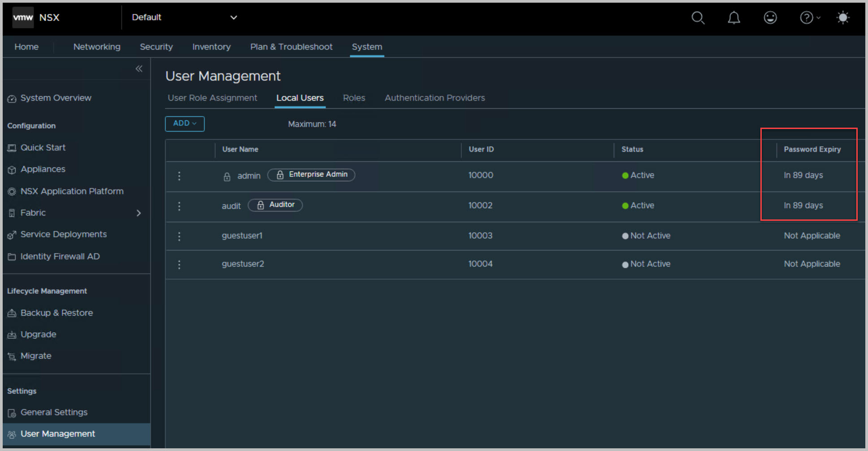Open actions menu for audit user
The height and width of the screenshot is (451, 868).
tap(179, 206)
